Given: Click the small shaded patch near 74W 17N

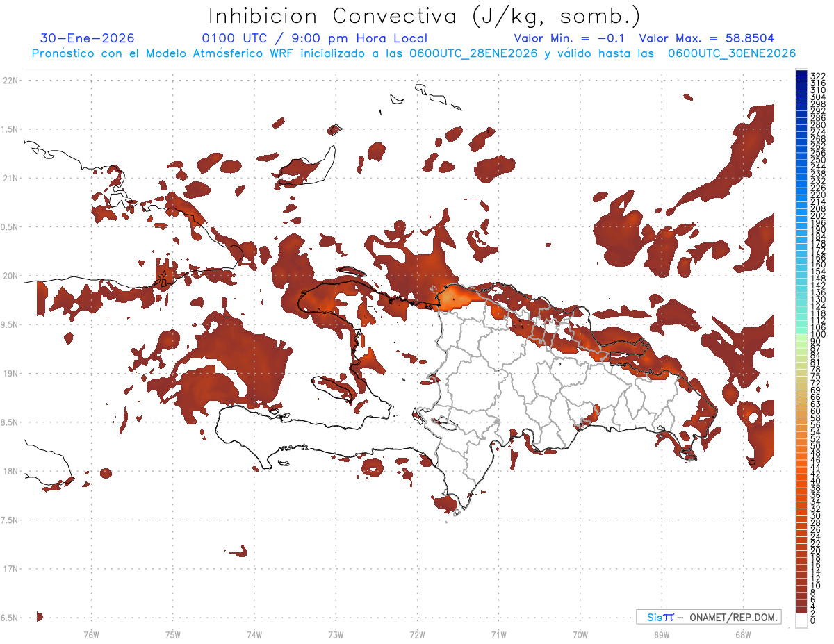Looking at the screenshot, I should point(239,552).
